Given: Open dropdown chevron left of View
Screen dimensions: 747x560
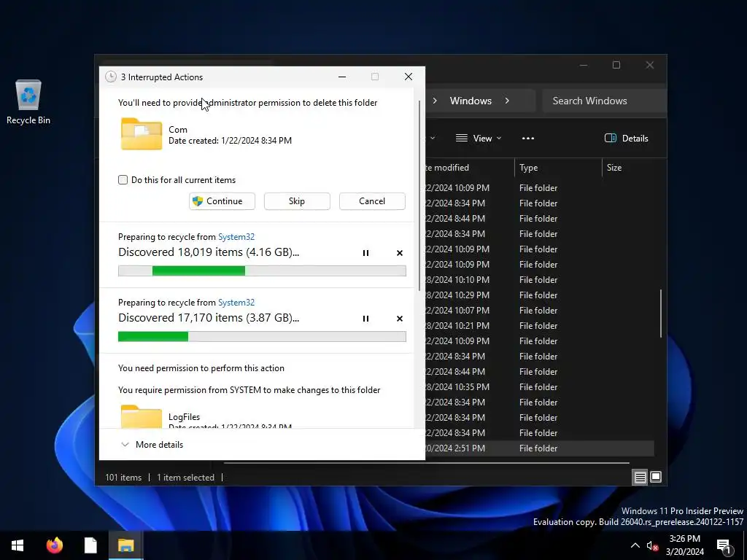Looking at the screenshot, I should point(433,138).
